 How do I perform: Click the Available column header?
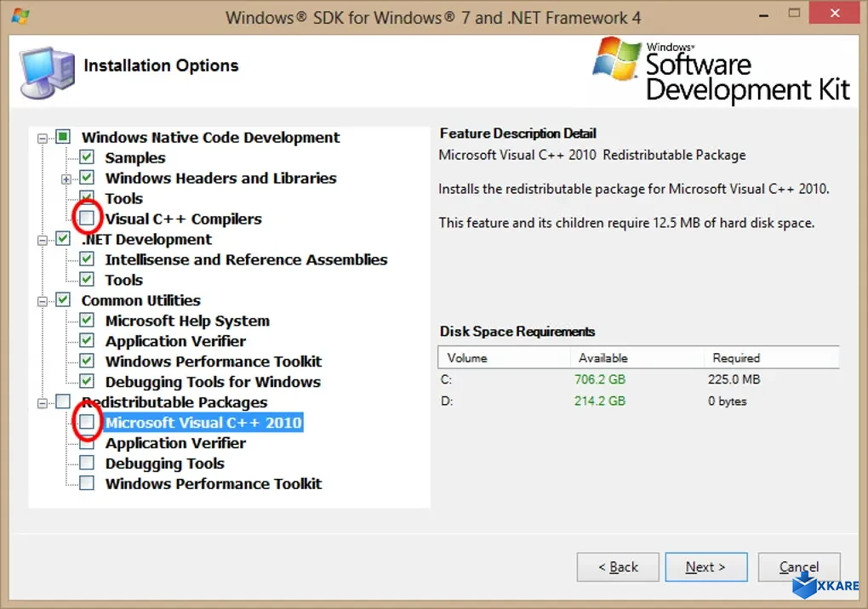pos(637,357)
